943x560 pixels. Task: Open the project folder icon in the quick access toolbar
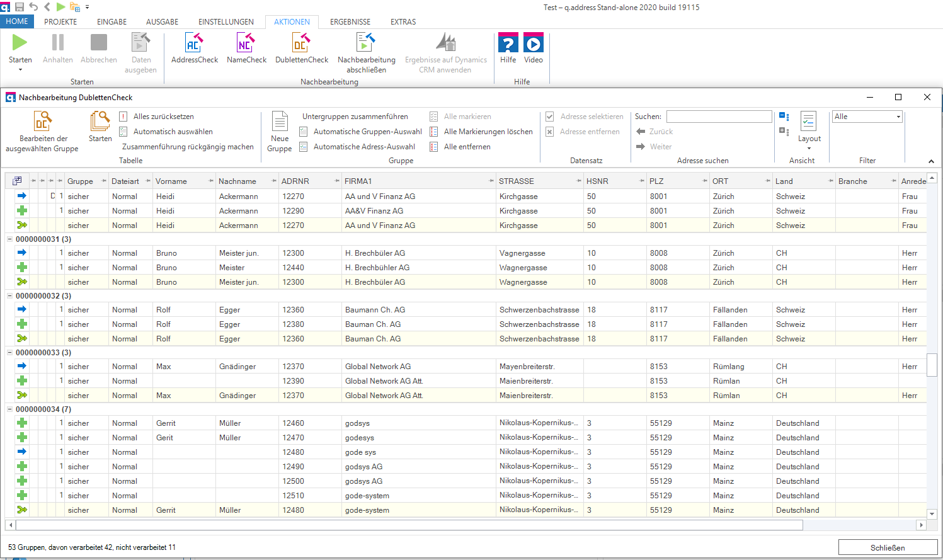tap(75, 7)
